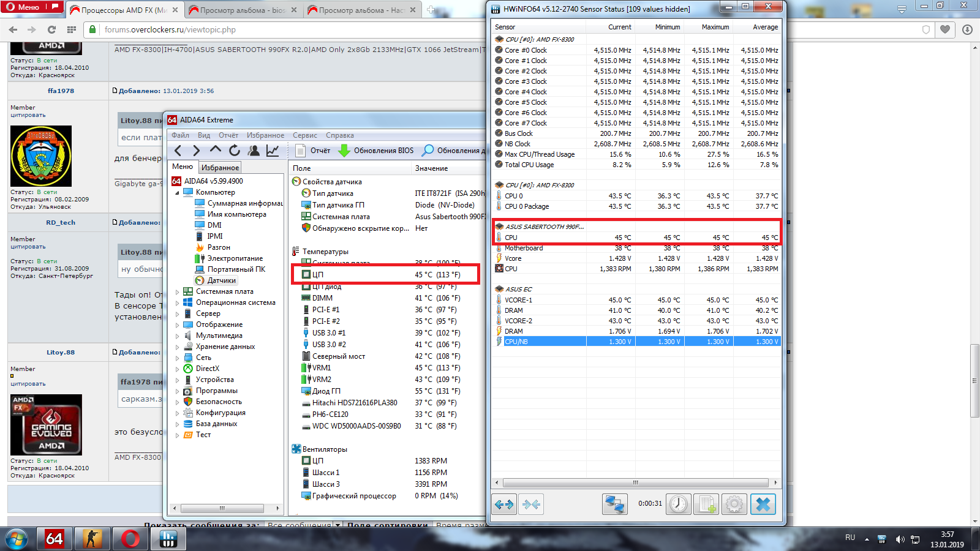The image size is (980, 551).
Task: Open Opera downloads icon
Action: pos(967,29)
